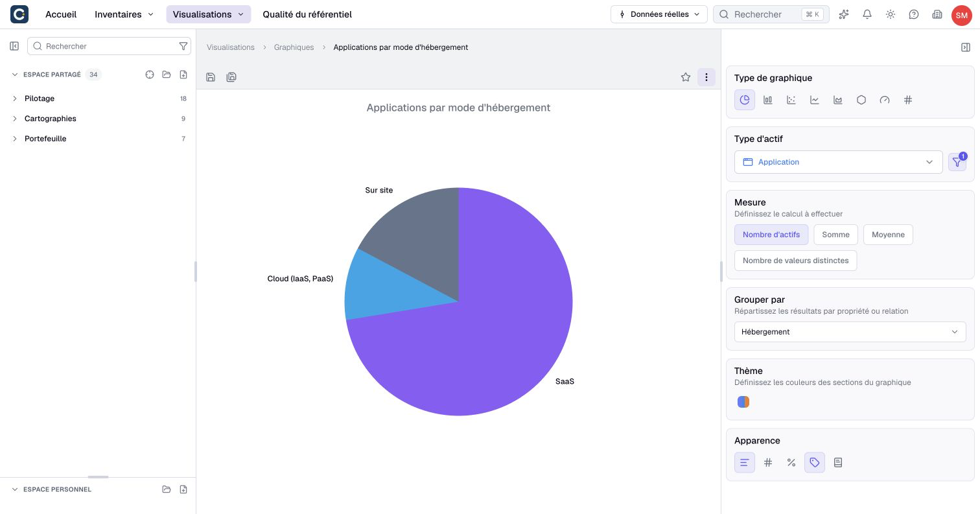Toggle percentage display in Apparence
The image size is (980, 514).
[x=791, y=463]
